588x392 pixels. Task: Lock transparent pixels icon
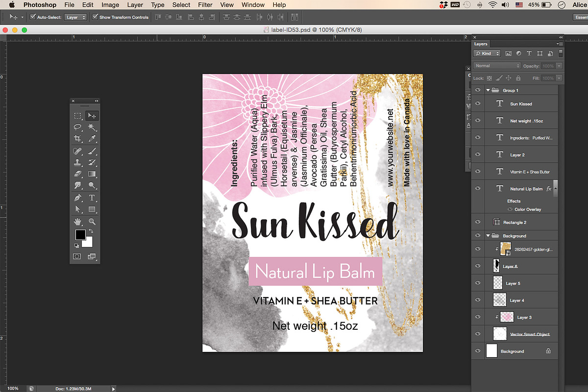pyautogui.click(x=490, y=78)
